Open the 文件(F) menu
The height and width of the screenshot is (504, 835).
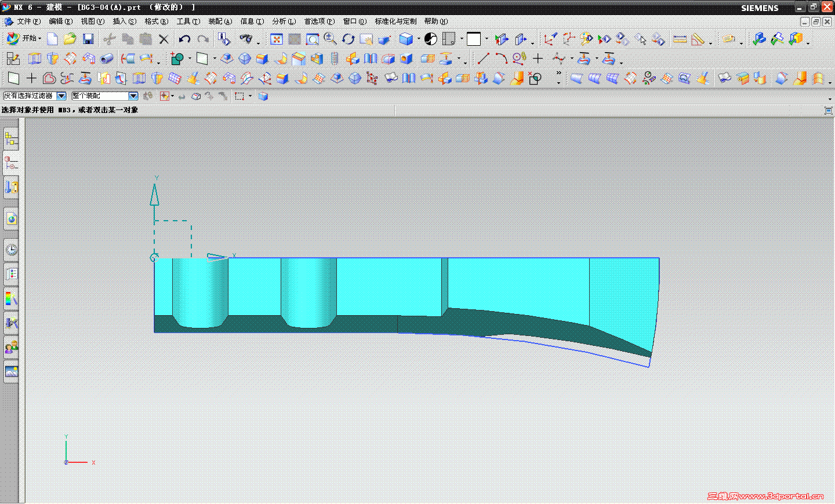click(x=28, y=21)
